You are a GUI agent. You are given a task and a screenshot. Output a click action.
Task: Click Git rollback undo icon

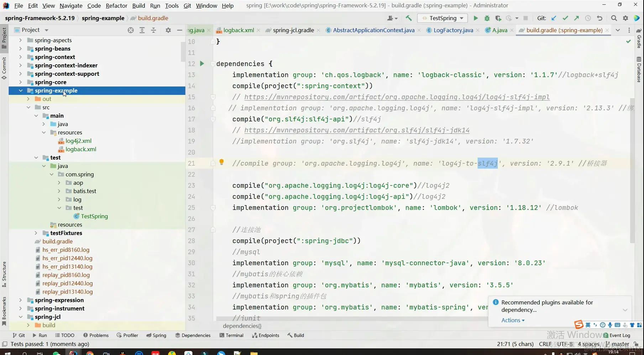600,18
